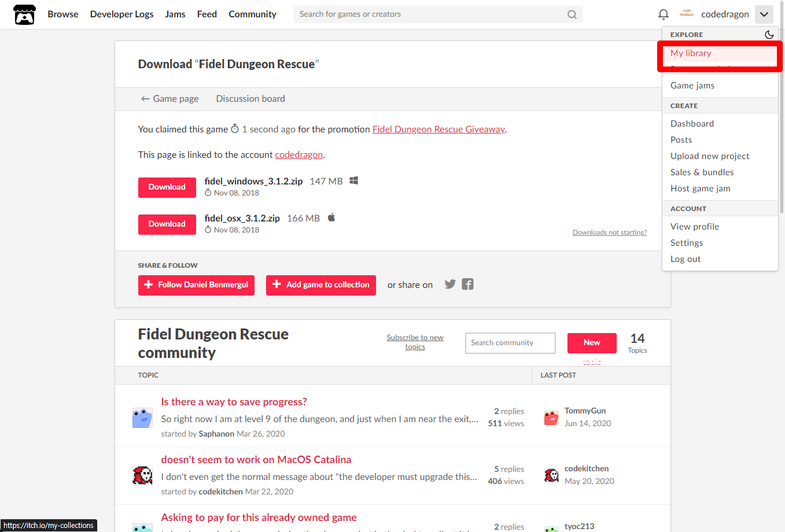
Task: Go to Jams navigation item
Action: click(x=175, y=14)
